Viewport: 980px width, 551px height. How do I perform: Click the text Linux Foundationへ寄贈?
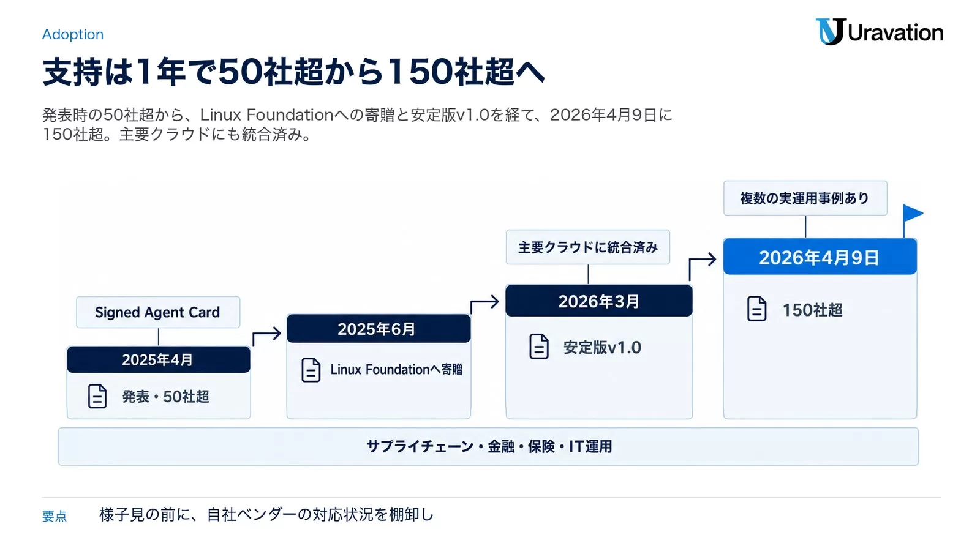396,370
